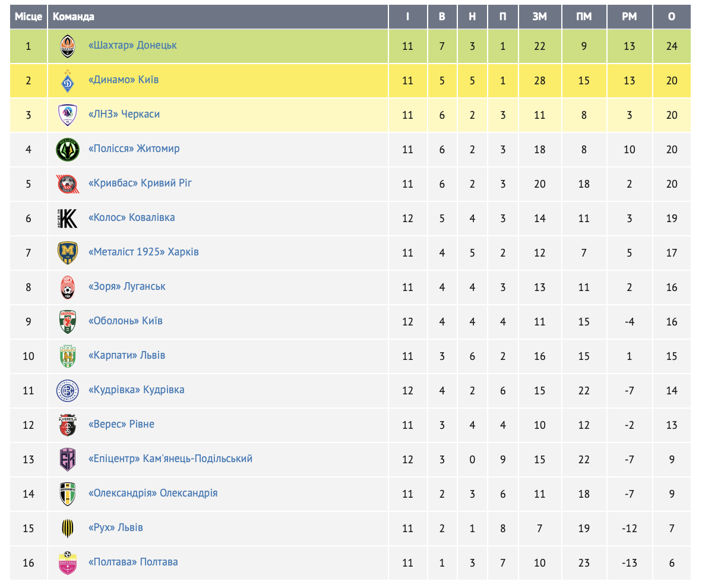Click the О points column header
The height and width of the screenshot is (588, 702).
tap(672, 17)
